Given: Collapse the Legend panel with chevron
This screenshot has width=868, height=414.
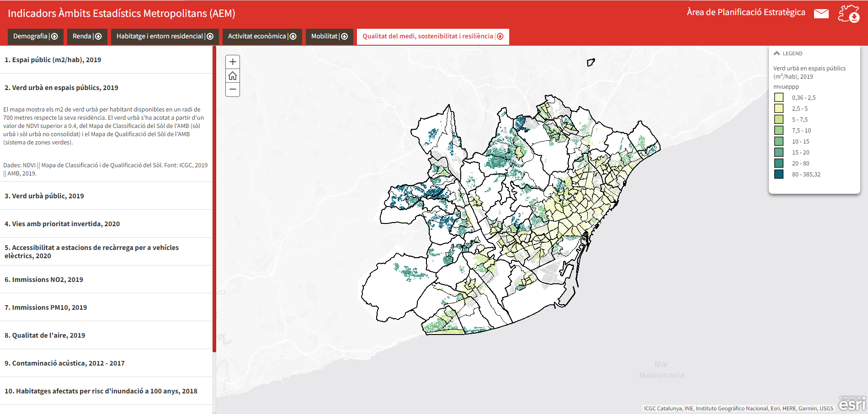Looking at the screenshot, I should pos(777,53).
